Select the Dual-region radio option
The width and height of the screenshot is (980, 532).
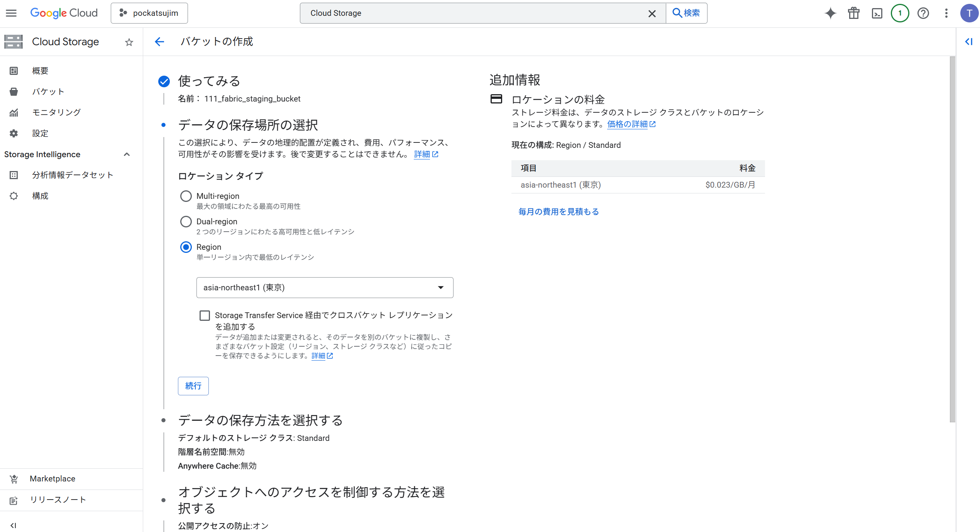click(186, 222)
